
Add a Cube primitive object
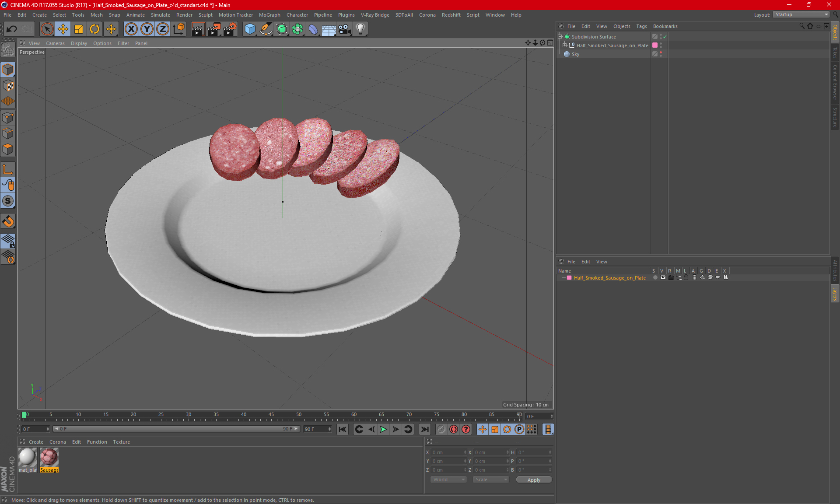pyautogui.click(x=250, y=29)
